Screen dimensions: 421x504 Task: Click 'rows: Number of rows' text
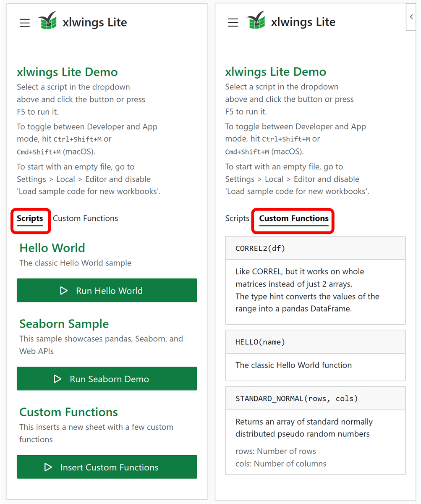[276, 451]
